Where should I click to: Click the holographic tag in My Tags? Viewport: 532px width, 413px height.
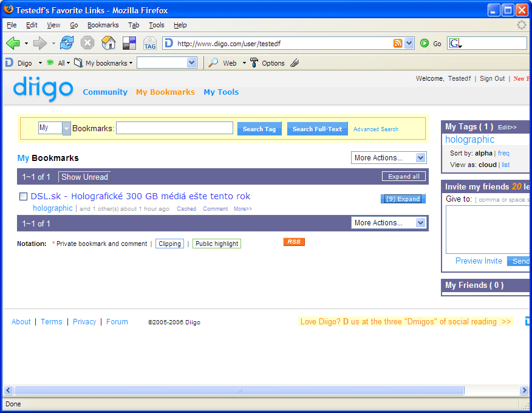click(x=469, y=140)
